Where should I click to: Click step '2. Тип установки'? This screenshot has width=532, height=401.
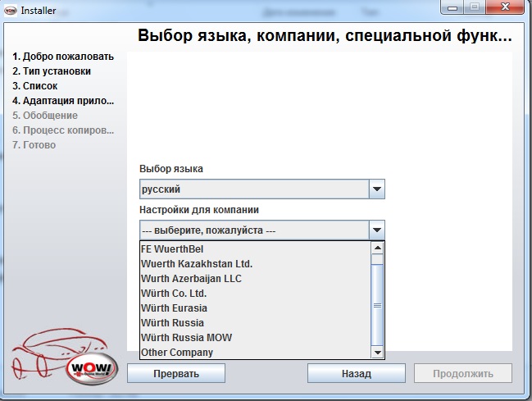[52, 71]
